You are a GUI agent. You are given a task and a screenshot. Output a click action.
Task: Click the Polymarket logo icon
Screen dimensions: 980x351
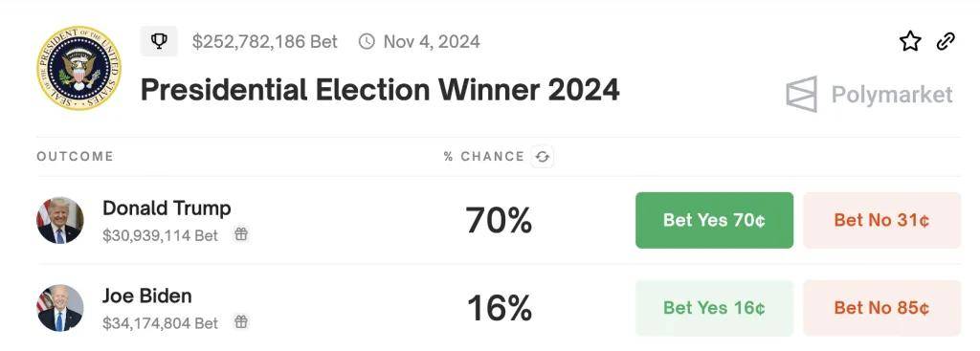(802, 95)
